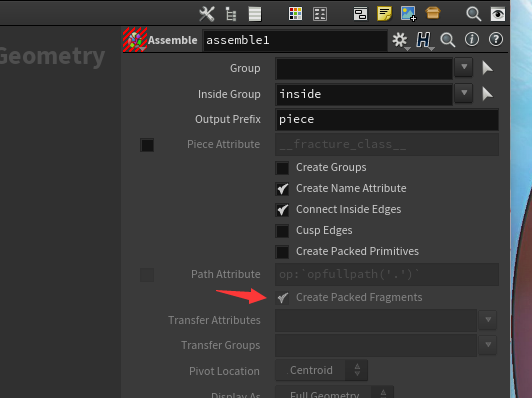
Task: Uncheck Create Name Attribute
Action: (282, 189)
